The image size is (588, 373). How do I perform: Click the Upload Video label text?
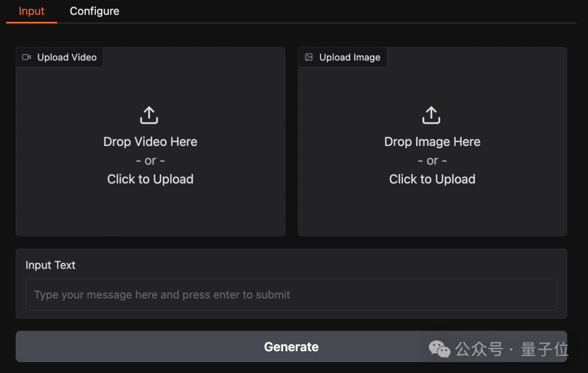click(66, 57)
